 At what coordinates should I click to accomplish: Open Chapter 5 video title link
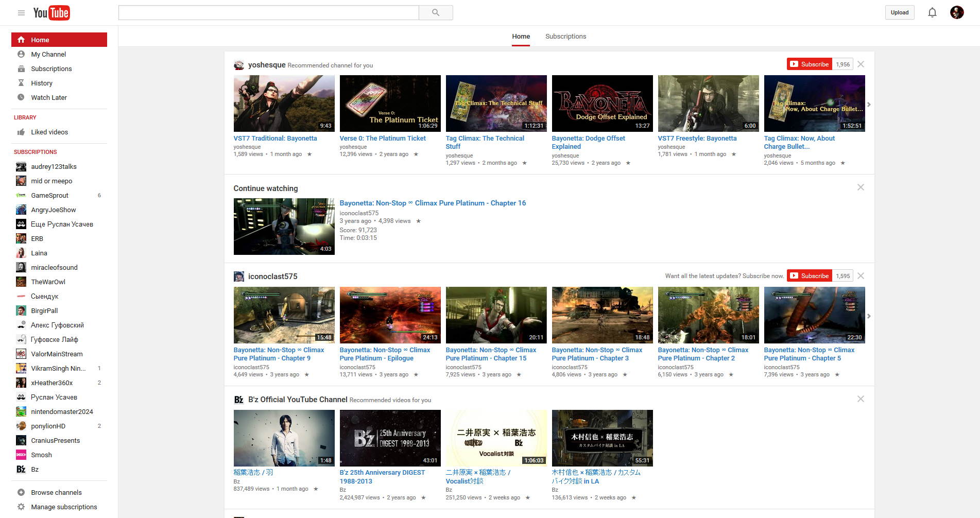[809, 354]
